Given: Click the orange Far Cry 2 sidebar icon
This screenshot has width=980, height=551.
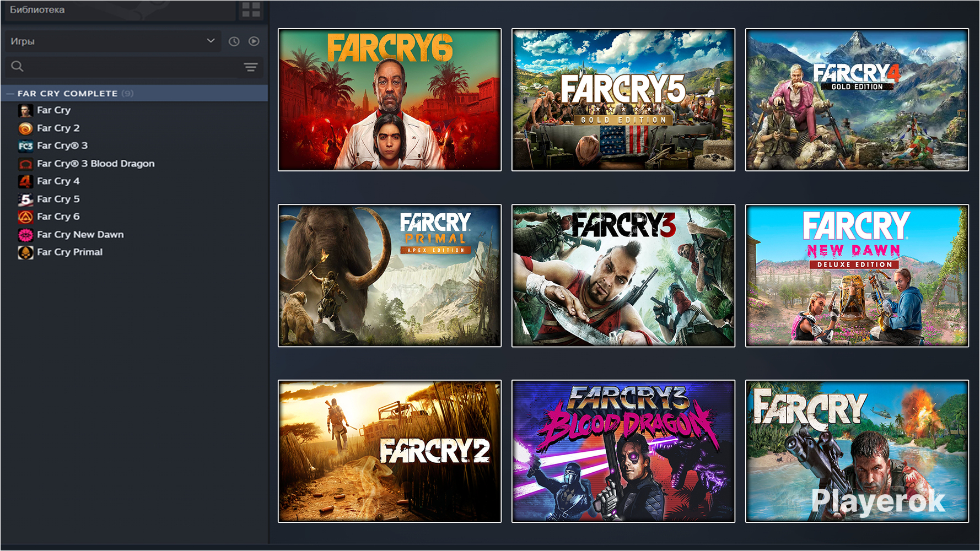Looking at the screenshot, I should point(24,128).
